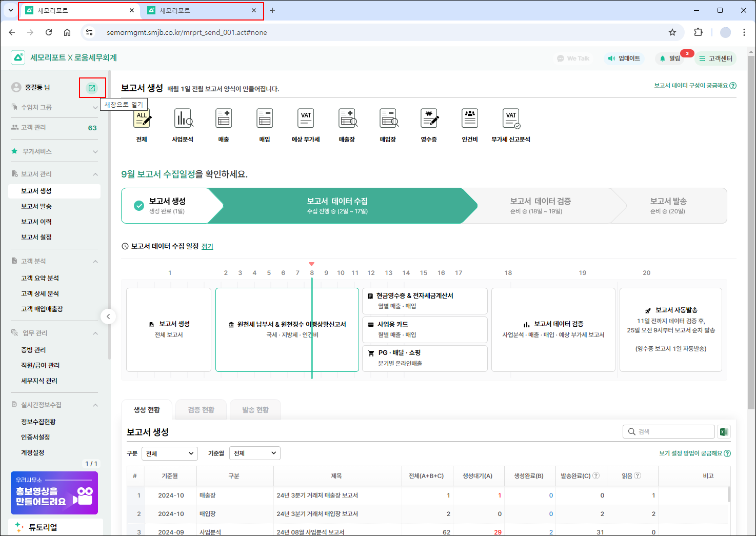Click the 영수증 report icon
Viewport: 756px width, 536px height.
[x=429, y=119]
